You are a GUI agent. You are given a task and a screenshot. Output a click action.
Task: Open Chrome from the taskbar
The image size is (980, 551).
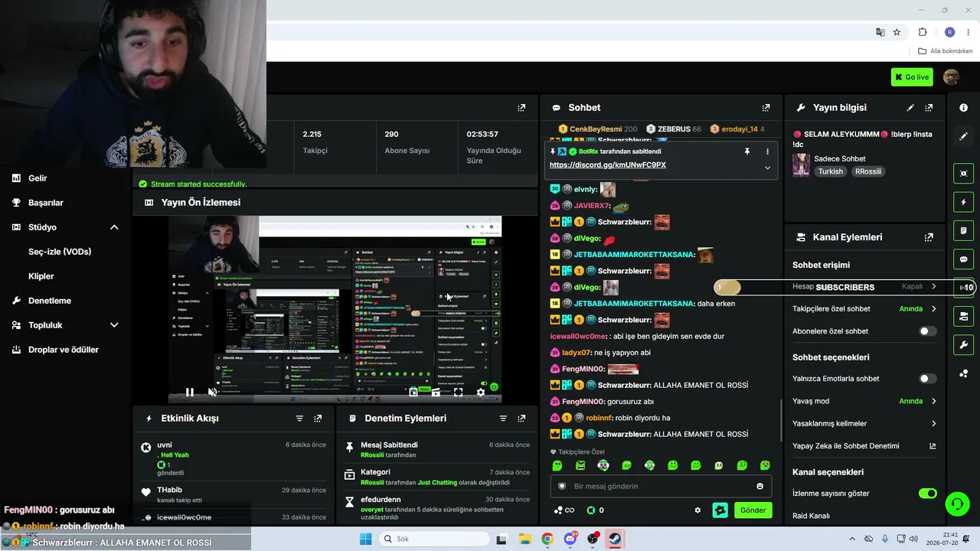[547, 540]
